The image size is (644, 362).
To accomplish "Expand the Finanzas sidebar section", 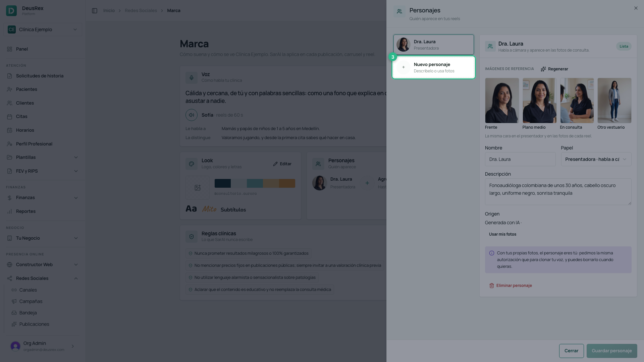I will click(43, 198).
